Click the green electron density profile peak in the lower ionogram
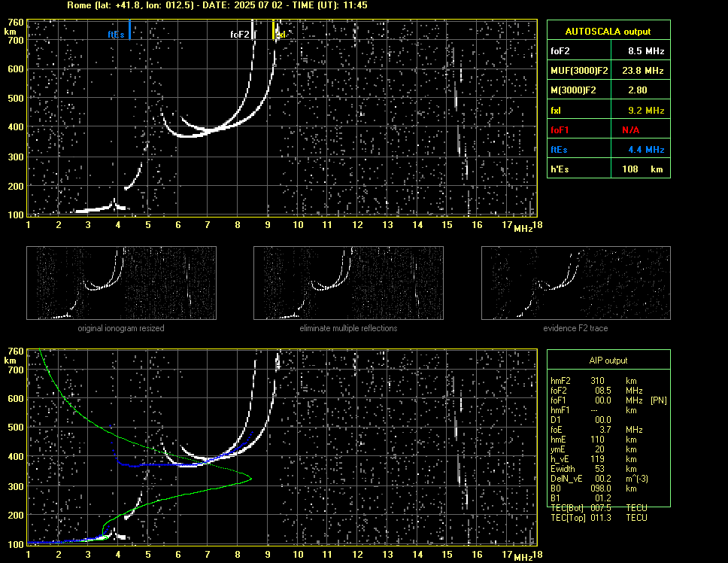This screenshot has height=563, width=728. click(250, 478)
